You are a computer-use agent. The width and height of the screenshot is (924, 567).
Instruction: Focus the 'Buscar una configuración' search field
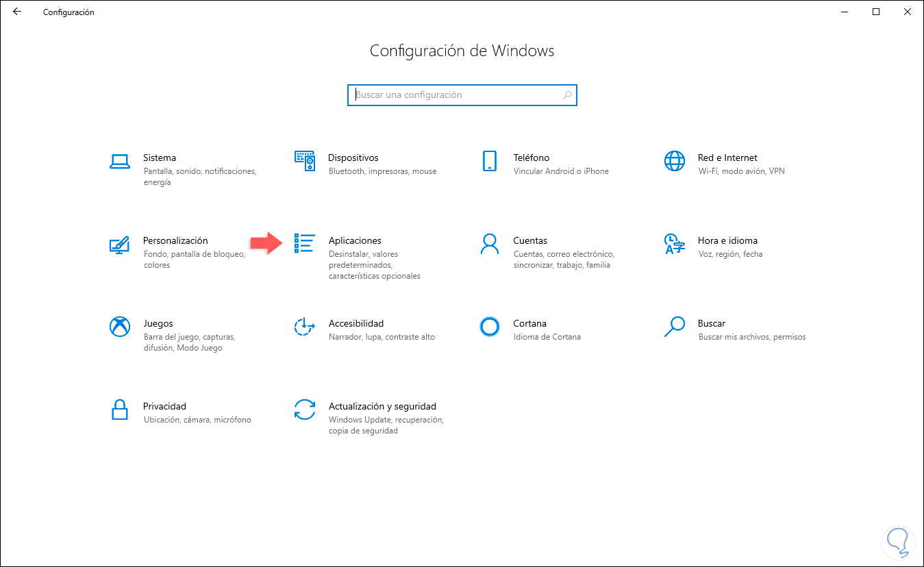tap(455, 95)
